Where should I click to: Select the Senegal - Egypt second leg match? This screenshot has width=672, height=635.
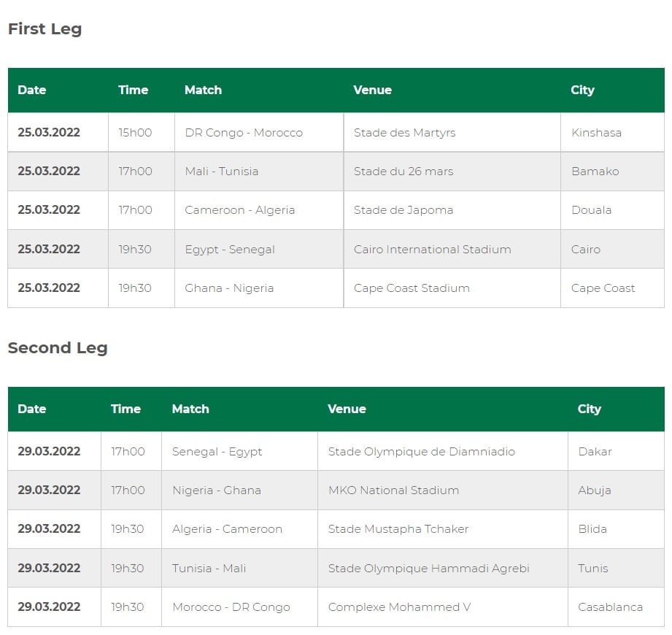[239, 452]
